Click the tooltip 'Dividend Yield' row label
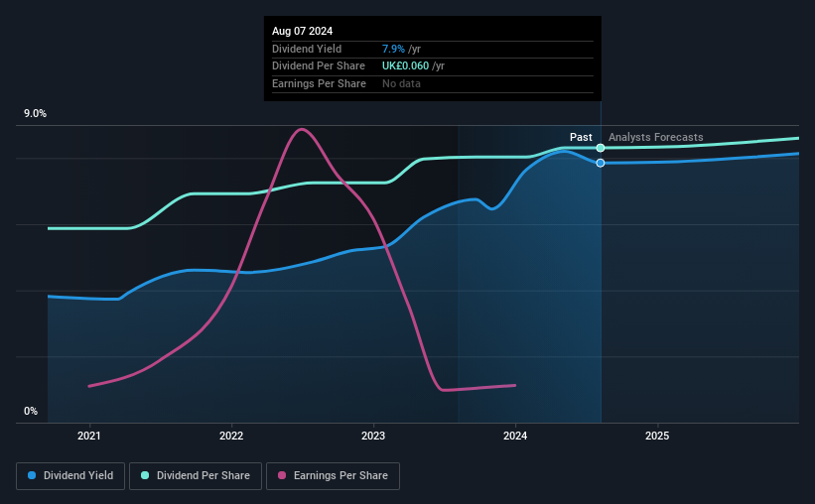815x504 pixels. (x=307, y=49)
